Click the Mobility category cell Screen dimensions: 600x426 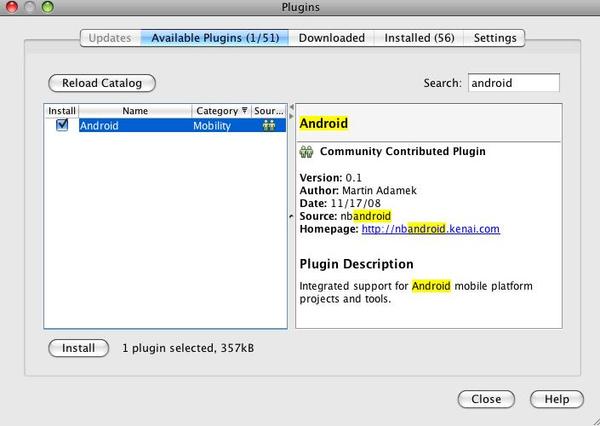(212, 126)
